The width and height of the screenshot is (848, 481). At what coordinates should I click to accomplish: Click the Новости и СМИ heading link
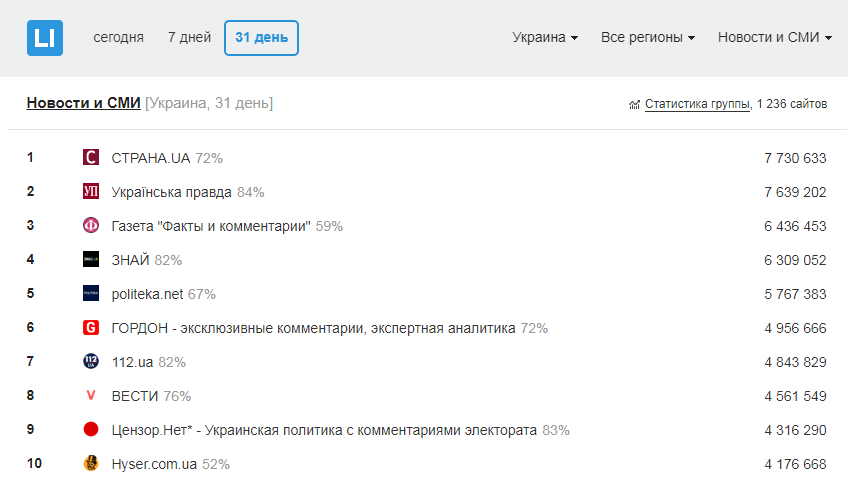point(83,103)
